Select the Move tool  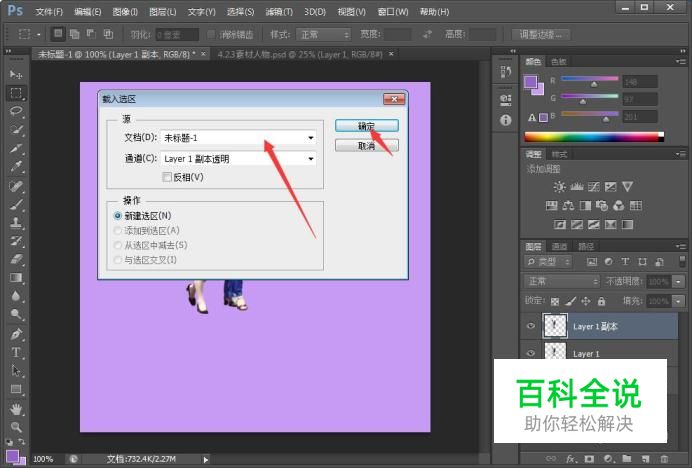click(x=16, y=75)
